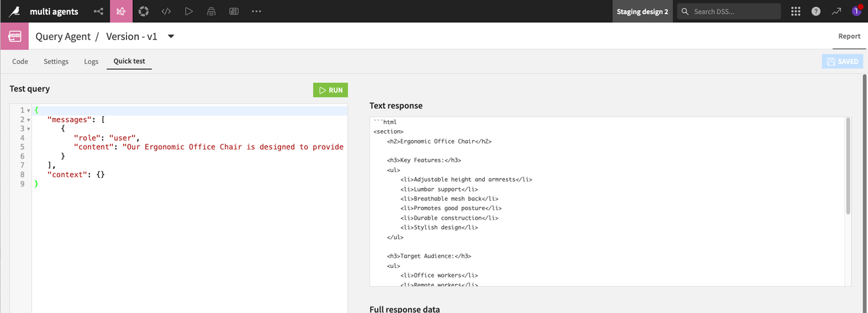Open the play-shaped Jobs icon
This screenshot has width=868, height=313.
(189, 11)
